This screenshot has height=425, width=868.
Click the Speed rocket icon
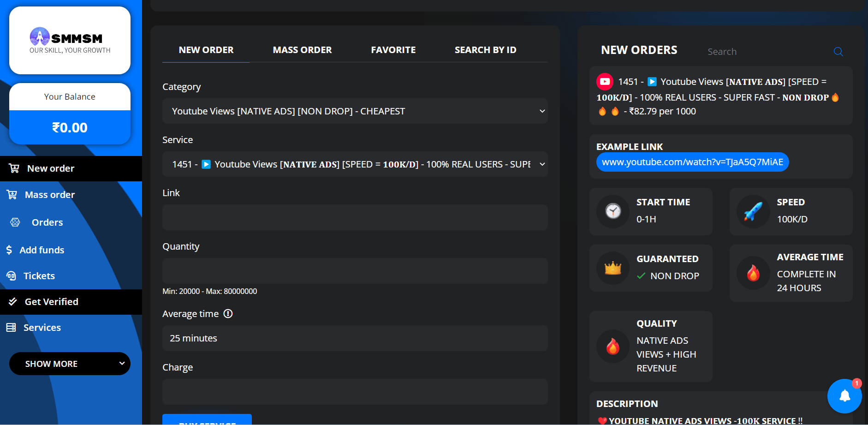coord(753,211)
